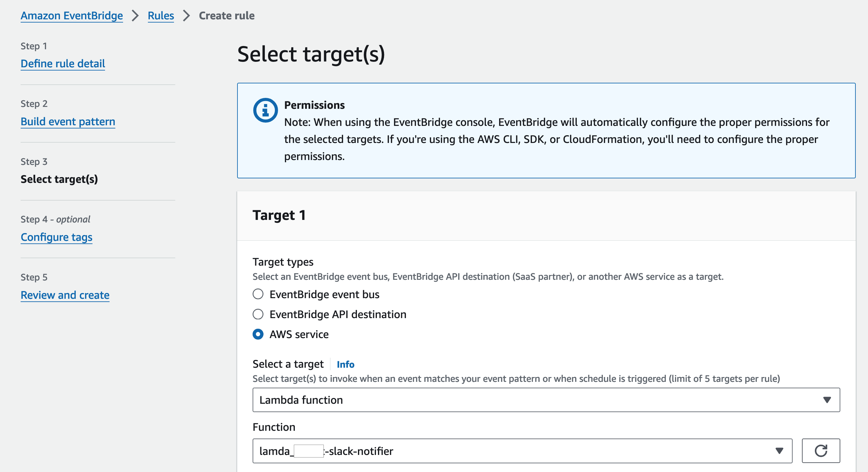Click the first breadcrumb chevron separator
Image resolution: width=868 pixels, height=472 pixels.
135,15
